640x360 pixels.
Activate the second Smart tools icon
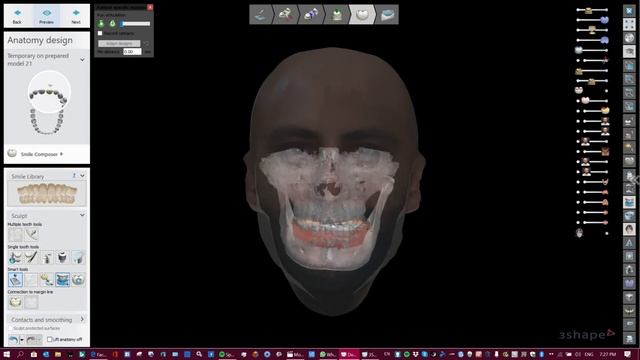[31, 280]
